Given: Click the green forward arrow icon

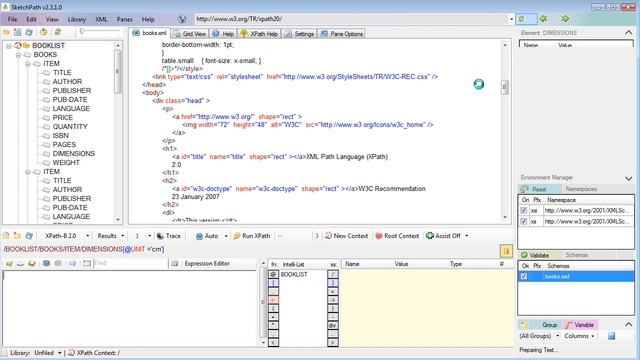Looking at the screenshot, I should [x=565, y=19].
